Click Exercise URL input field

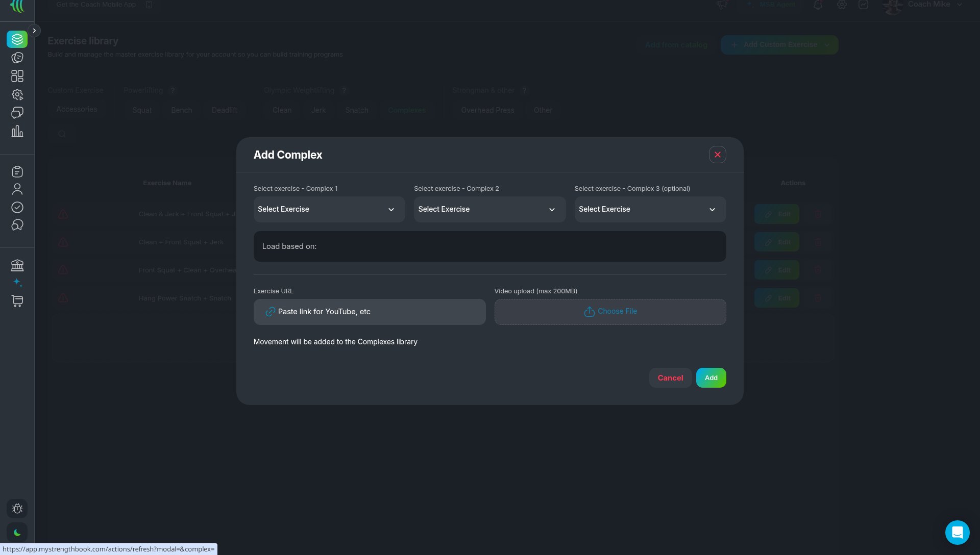pos(370,312)
